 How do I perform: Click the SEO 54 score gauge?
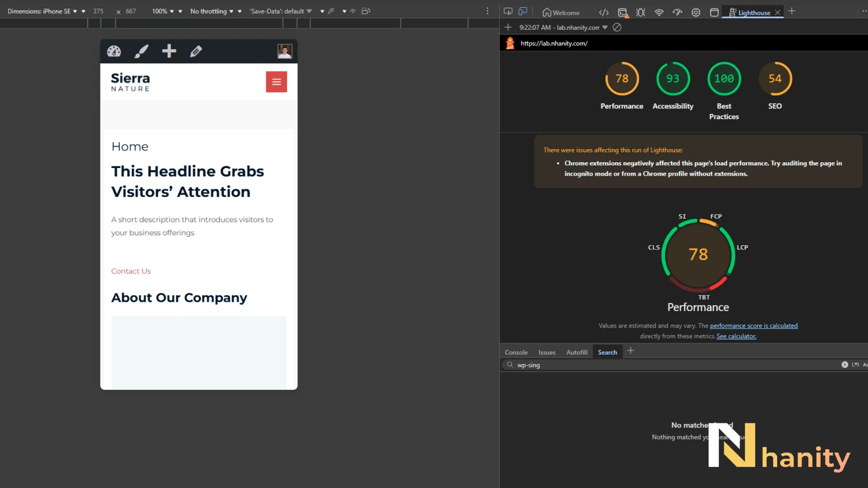[775, 79]
